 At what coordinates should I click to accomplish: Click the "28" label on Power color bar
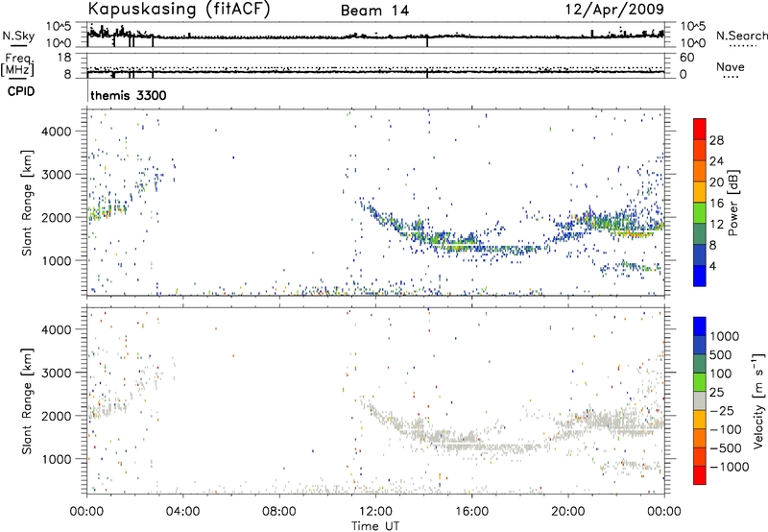(716, 140)
